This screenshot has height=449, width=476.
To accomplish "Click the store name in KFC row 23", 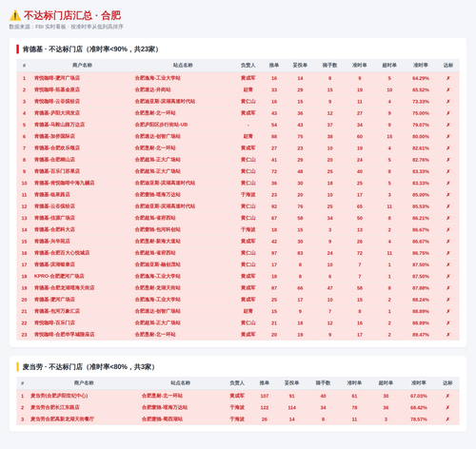I will coord(64,335).
